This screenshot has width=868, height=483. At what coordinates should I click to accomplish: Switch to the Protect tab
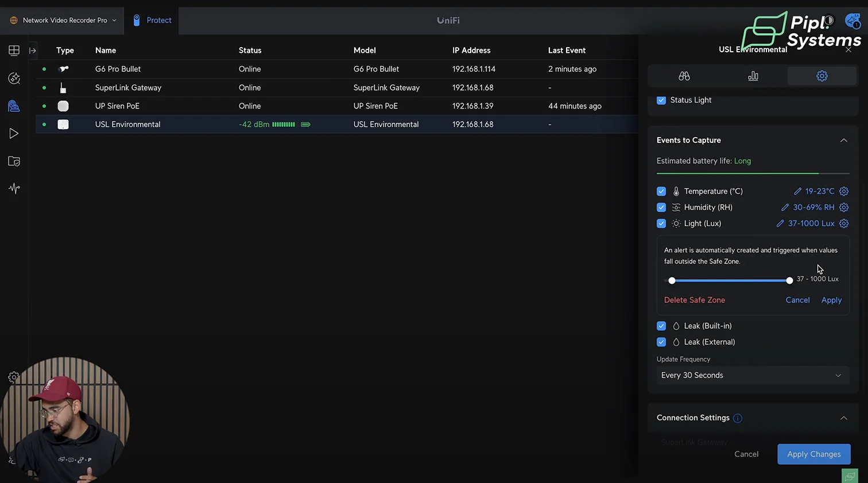point(152,20)
